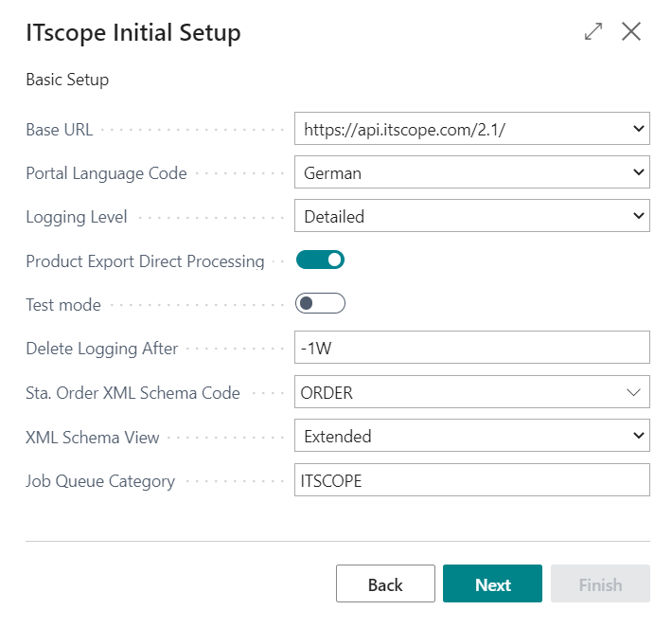Disable Product Export Direct Processing toggle
This screenshot has width=672, height=628.
320,260
